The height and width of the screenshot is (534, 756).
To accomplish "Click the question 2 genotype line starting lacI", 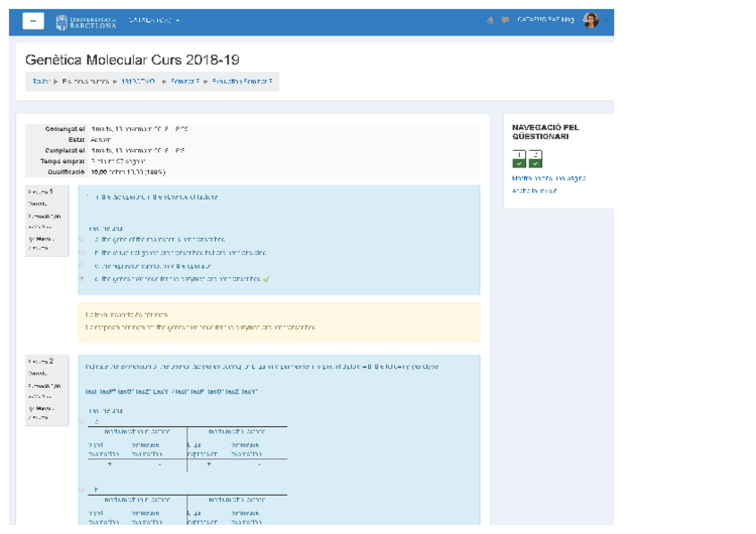I will [x=172, y=392].
